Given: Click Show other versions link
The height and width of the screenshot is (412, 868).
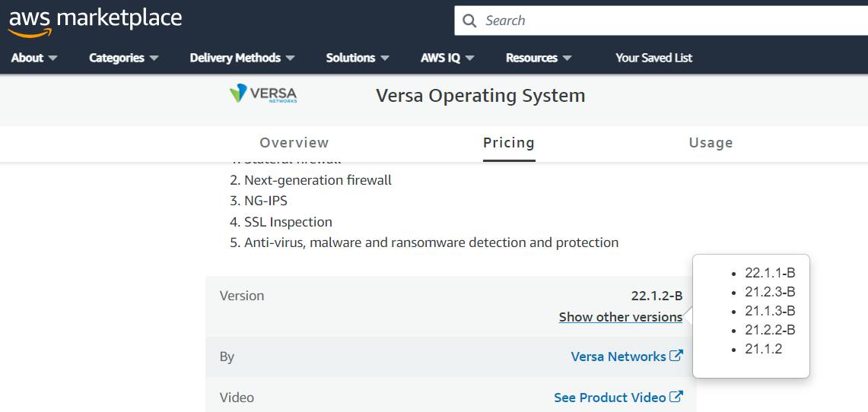Looking at the screenshot, I should (621, 318).
